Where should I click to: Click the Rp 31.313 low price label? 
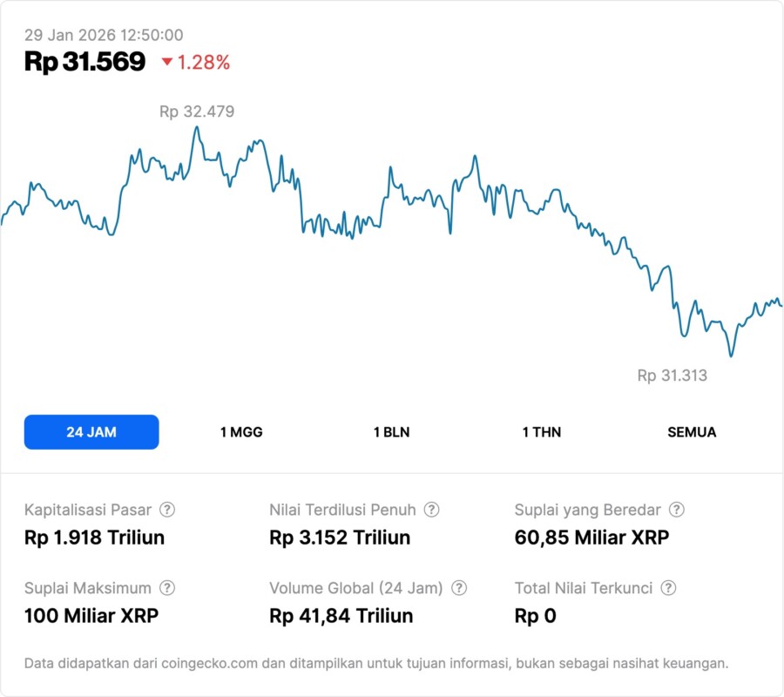(672, 376)
